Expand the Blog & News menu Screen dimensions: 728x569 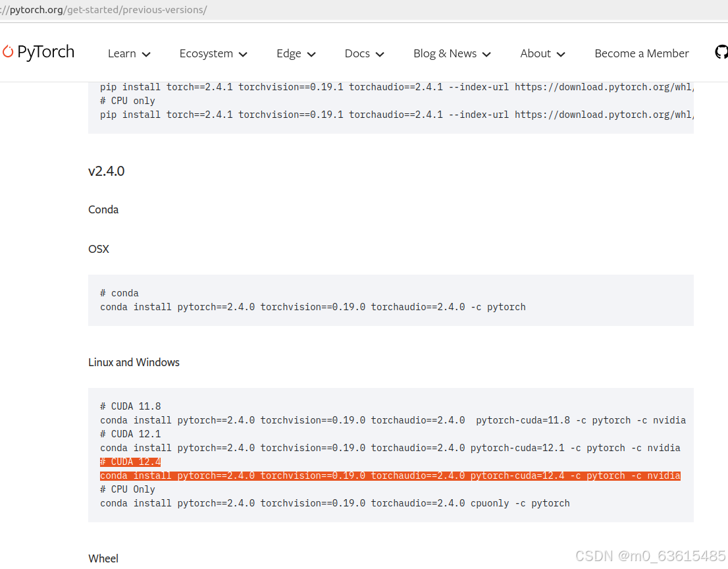[452, 54]
